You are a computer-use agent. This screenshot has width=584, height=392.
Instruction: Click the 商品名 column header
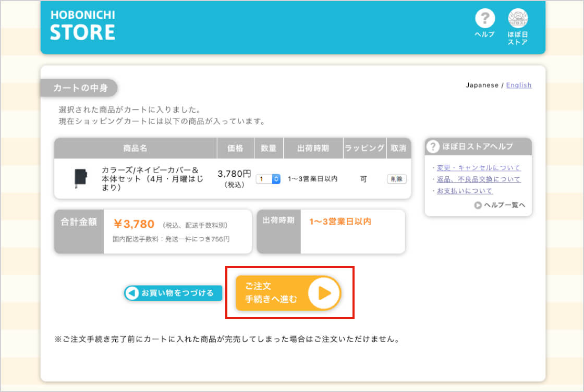(136, 148)
